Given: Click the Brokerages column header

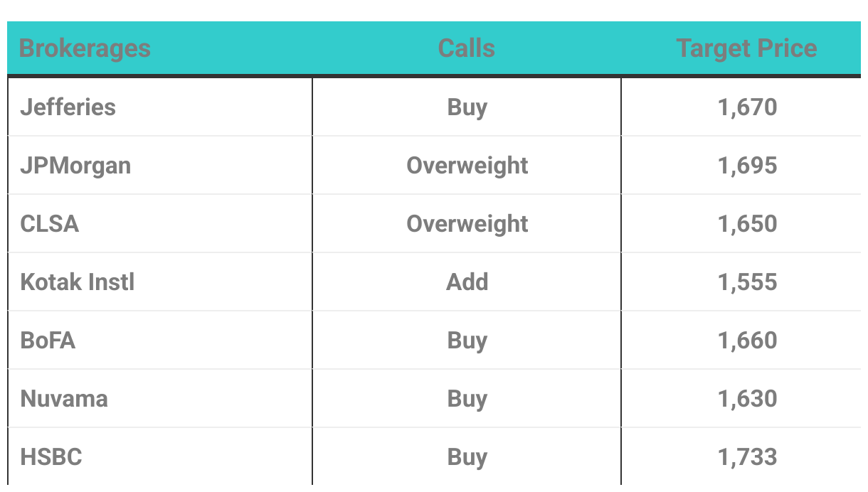Looking at the screenshot, I should [x=85, y=48].
